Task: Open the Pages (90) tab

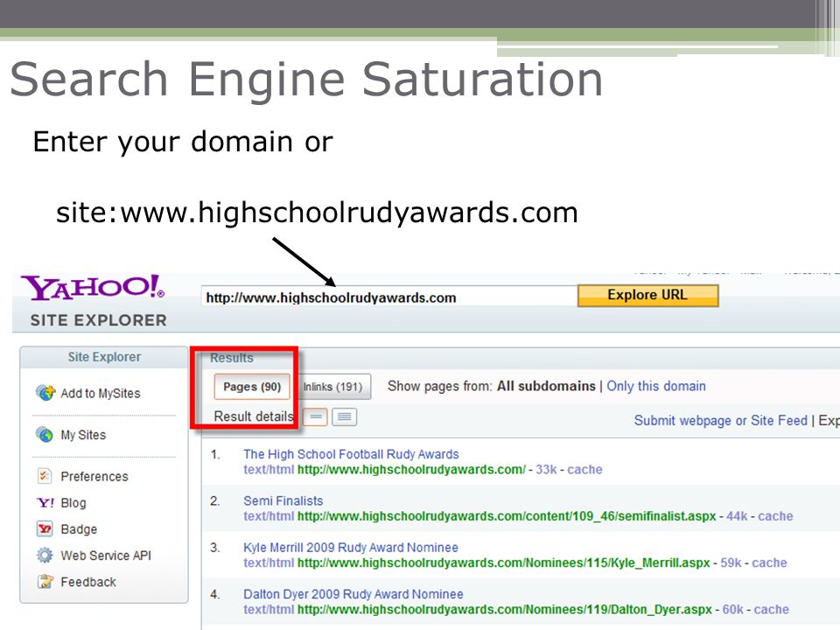Action: [x=252, y=387]
